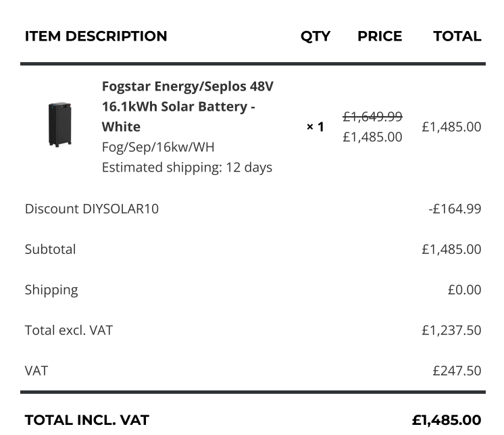The width and height of the screenshot is (504, 435).
Task: Open the Fogstar Energy/Seplos 48V product title
Action: [x=187, y=106]
